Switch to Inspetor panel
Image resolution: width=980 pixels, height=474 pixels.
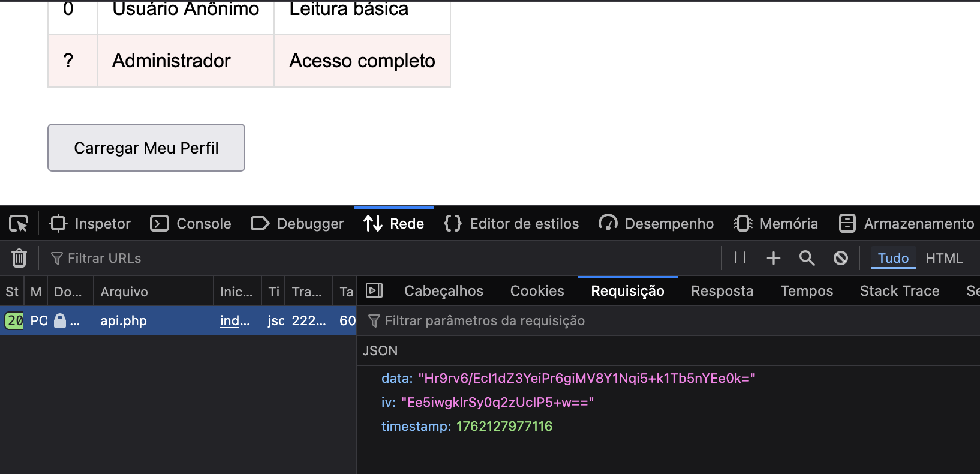tap(91, 224)
